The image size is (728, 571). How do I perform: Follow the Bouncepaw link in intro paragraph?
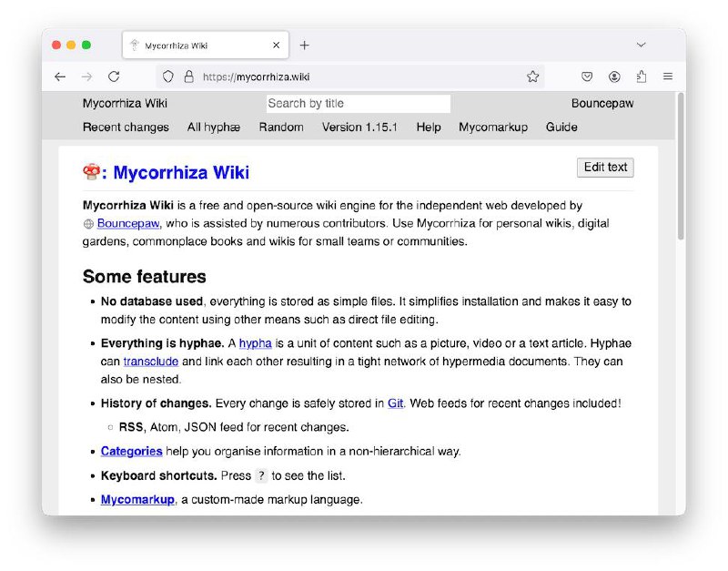coord(128,223)
